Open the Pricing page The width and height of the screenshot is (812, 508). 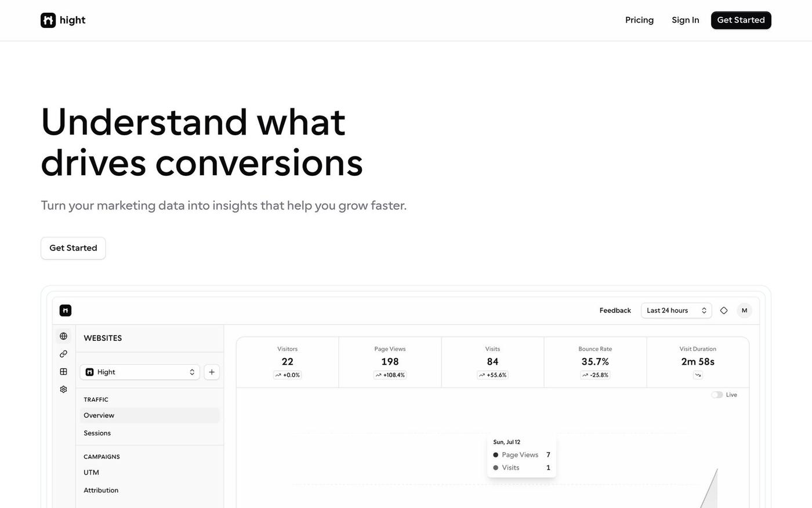point(639,20)
